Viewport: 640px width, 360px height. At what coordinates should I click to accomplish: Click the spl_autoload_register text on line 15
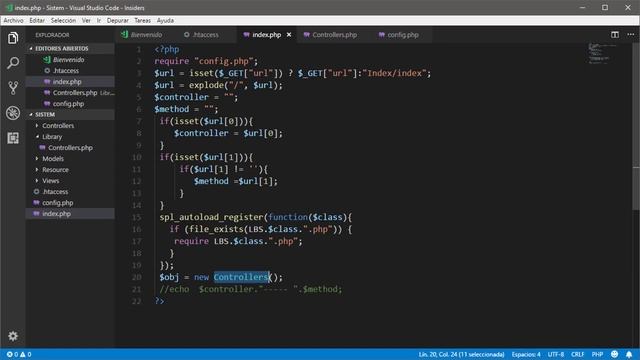coord(211,217)
